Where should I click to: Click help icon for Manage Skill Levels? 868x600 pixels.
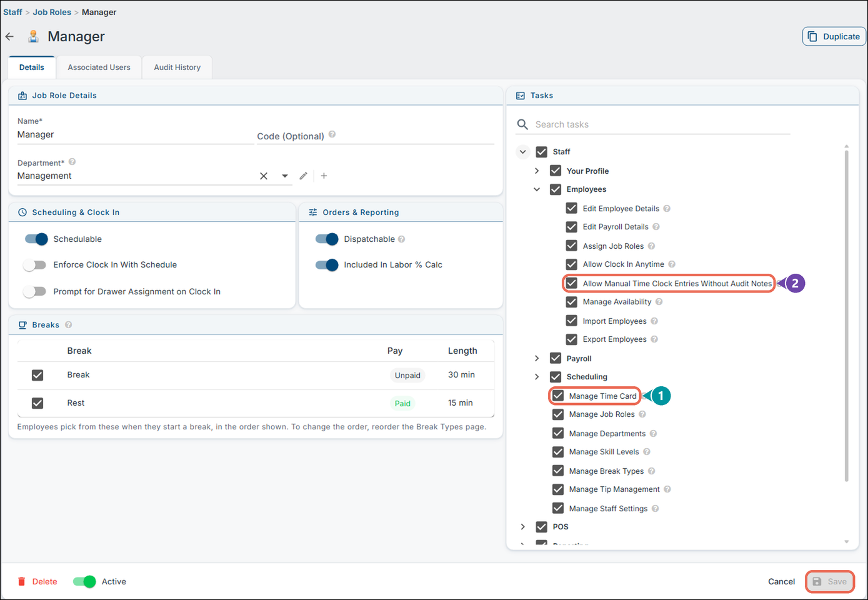pos(647,452)
